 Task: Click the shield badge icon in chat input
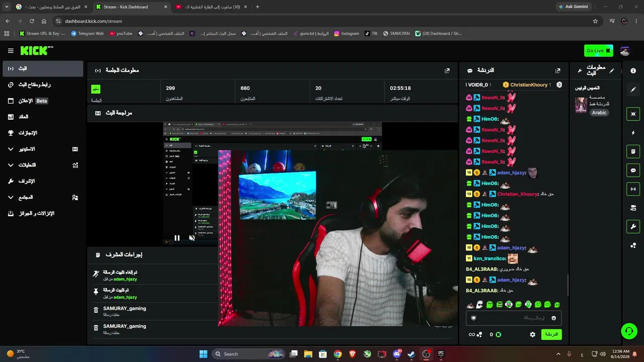473,318
